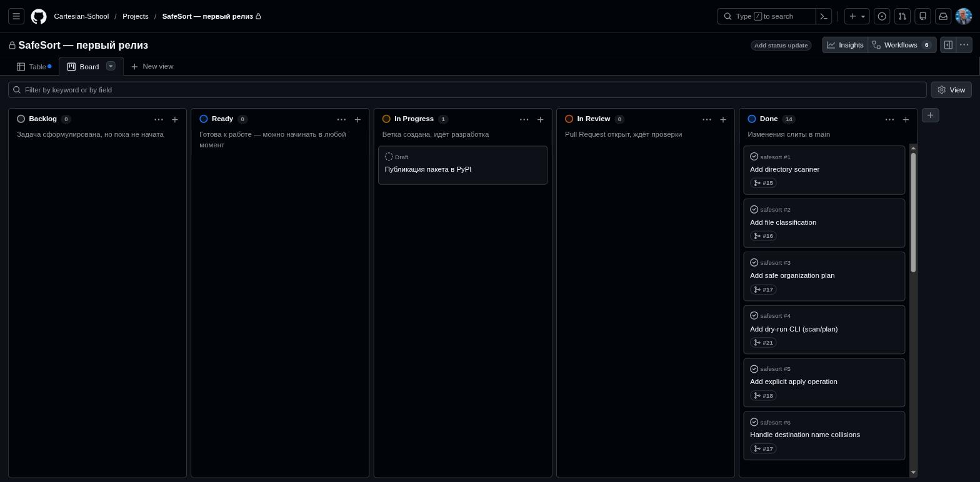The height and width of the screenshot is (482, 980).
Task: Open project more options ellipsis
Action: click(x=964, y=45)
